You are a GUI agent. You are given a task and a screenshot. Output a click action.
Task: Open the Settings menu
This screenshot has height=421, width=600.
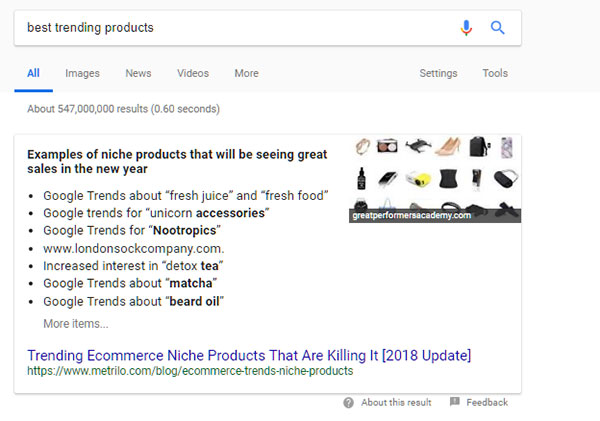point(438,73)
